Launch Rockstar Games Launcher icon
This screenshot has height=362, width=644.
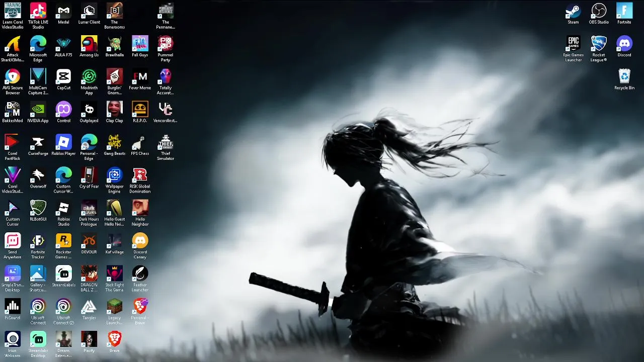click(x=63, y=246)
